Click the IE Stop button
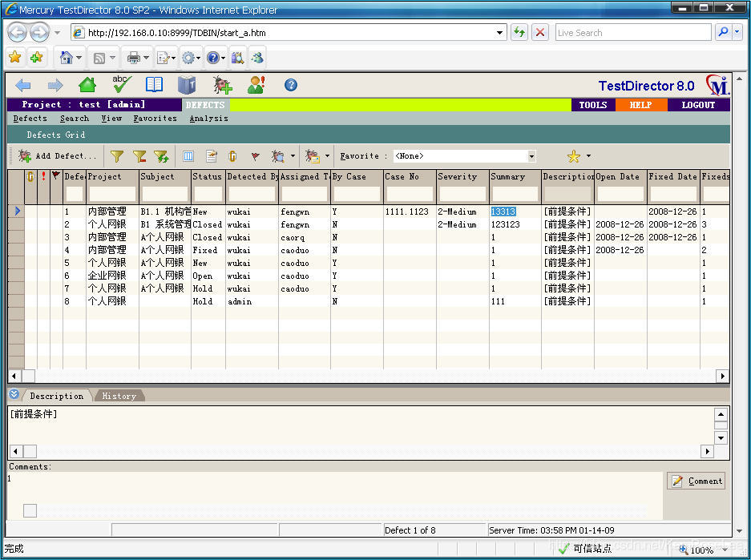 click(540, 33)
